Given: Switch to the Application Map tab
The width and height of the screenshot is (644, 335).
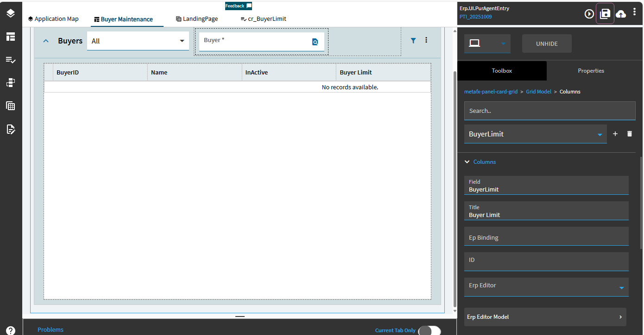Looking at the screenshot, I should tap(53, 19).
